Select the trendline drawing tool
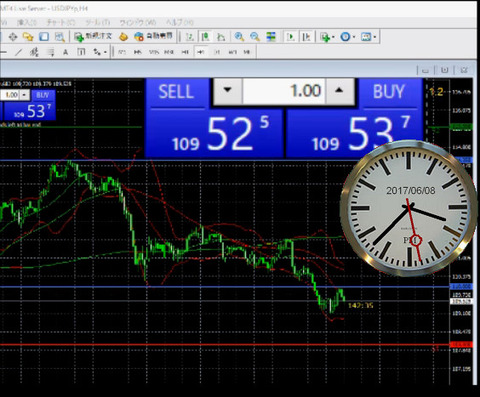Viewport: 480px width, 397px height. pyautogui.click(x=19, y=52)
